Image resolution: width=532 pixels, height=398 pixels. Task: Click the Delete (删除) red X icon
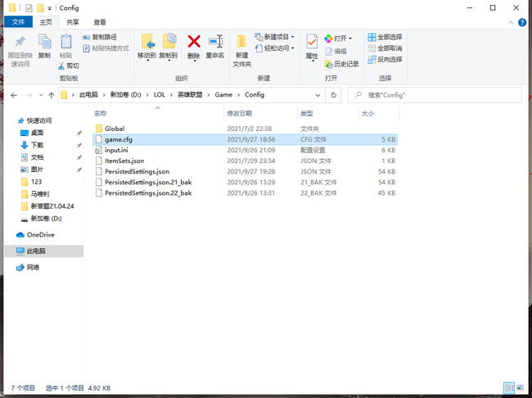click(x=194, y=43)
